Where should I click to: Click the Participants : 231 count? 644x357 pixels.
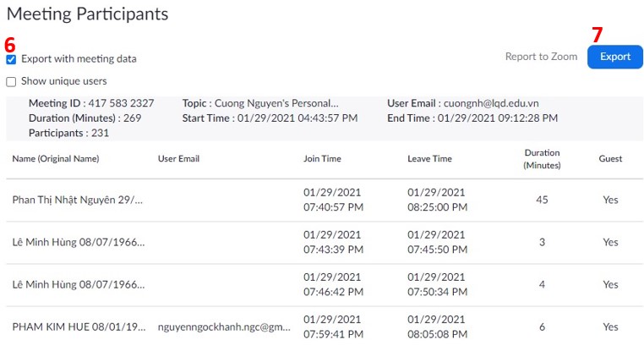[68, 133]
